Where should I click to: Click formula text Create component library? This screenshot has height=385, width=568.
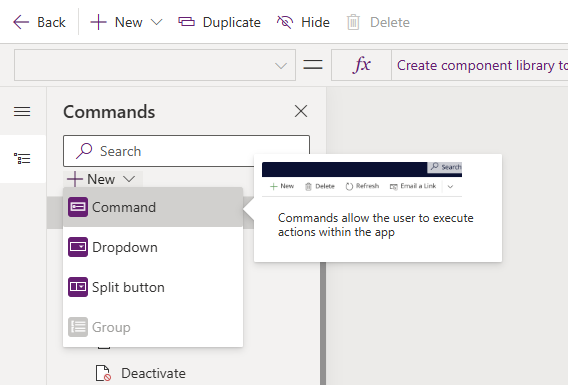(482, 65)
